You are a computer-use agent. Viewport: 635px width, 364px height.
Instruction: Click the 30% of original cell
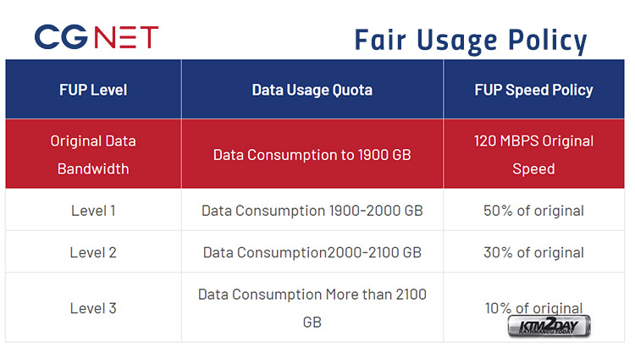pos(533,252)
